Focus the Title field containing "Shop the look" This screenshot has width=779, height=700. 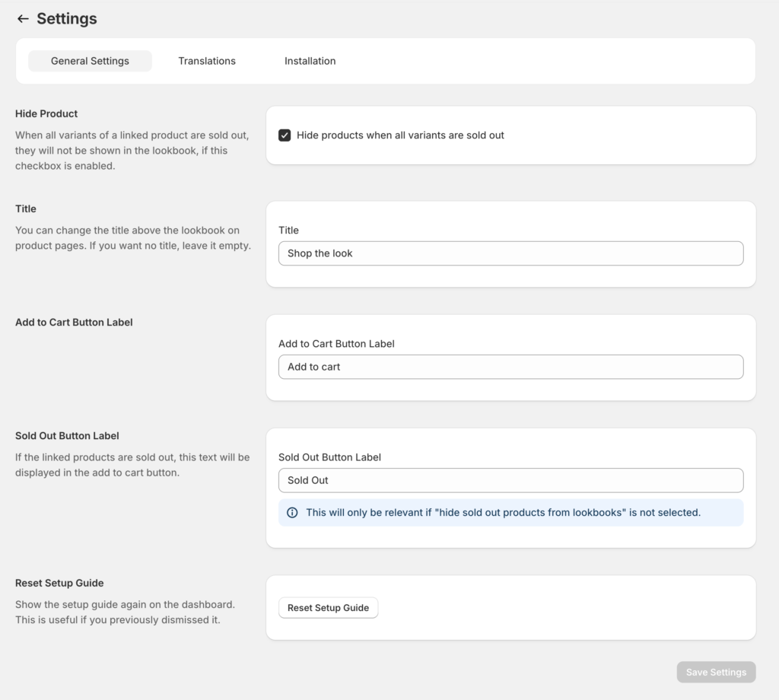click(510, 253)
